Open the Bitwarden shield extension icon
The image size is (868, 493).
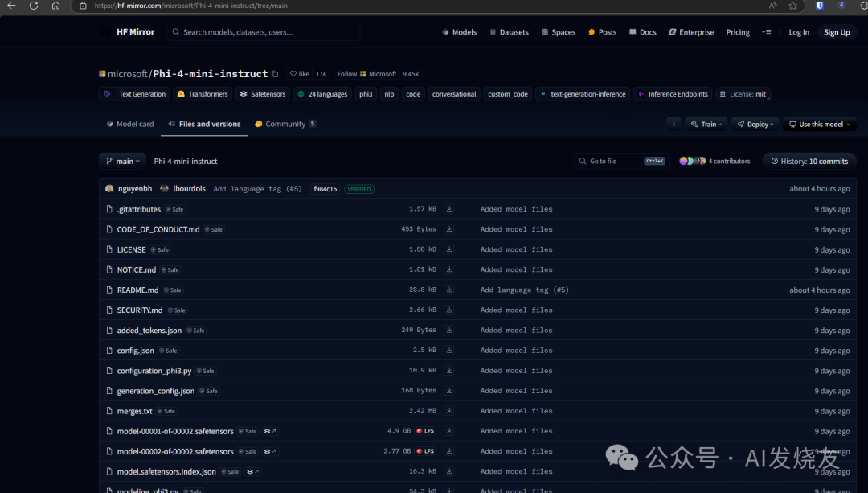click(x=819, y=6)
